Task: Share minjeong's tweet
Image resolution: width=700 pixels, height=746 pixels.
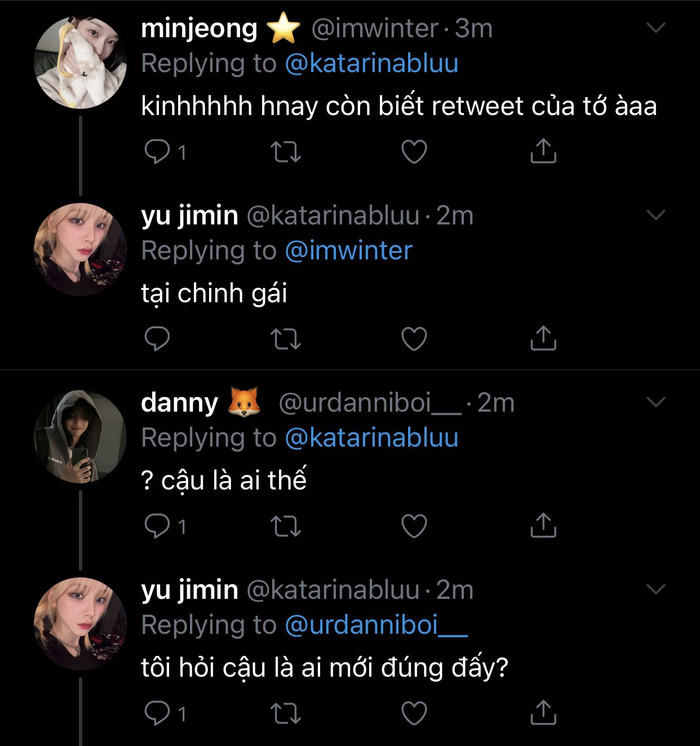Action: click(x=543, y=151)
